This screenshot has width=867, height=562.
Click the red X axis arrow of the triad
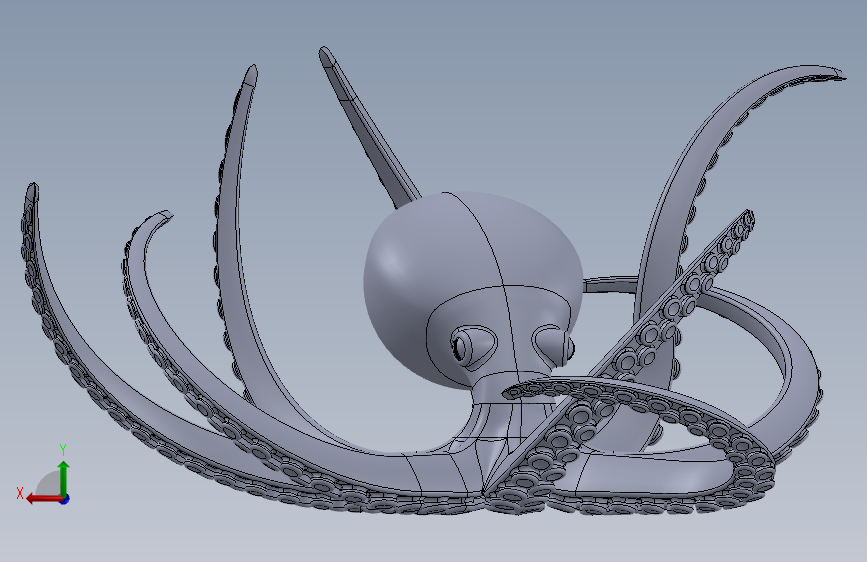pyautogui.click(x=45, y=499)
